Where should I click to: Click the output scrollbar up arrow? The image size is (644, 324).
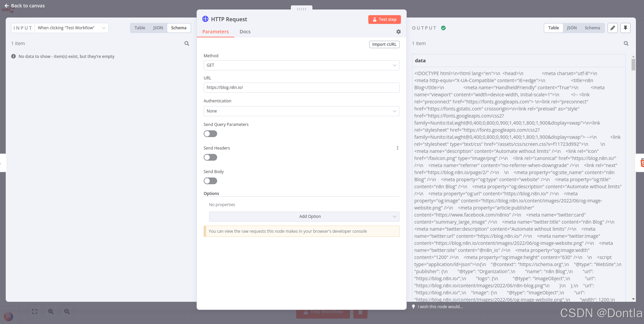click(633, 57)
